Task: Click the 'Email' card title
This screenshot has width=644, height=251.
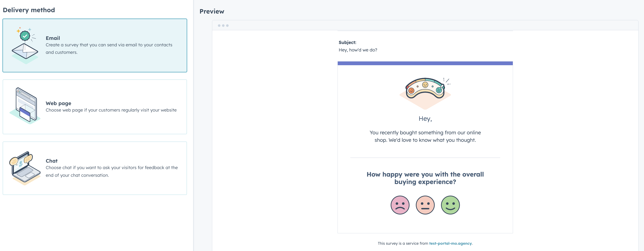Action: click(53, 38)
